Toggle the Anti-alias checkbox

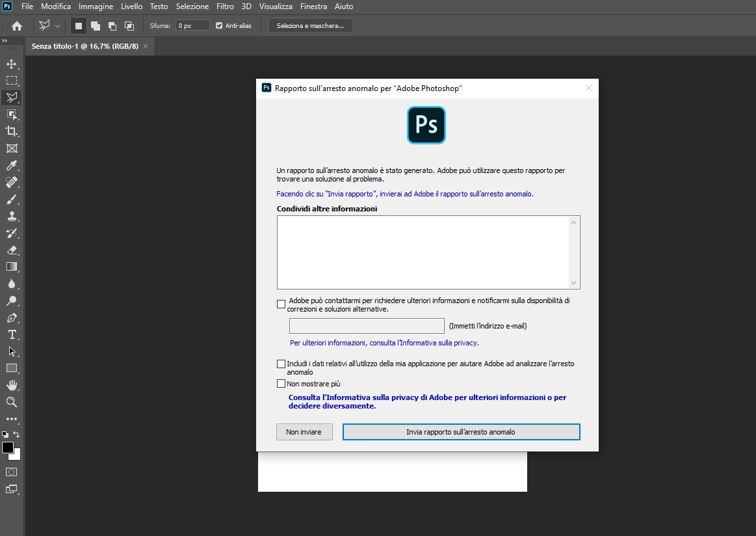pos(219,25)
